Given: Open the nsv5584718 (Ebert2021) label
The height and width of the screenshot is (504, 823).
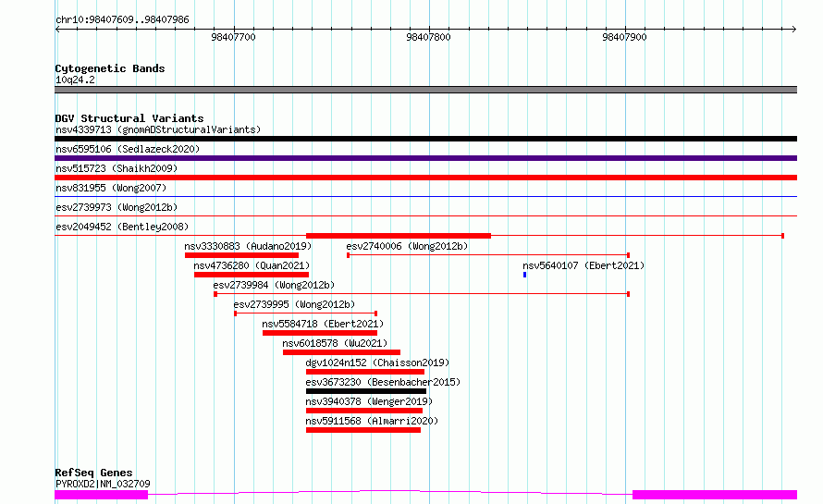Looking at the screenshot, I should click(x=323, y=324).
